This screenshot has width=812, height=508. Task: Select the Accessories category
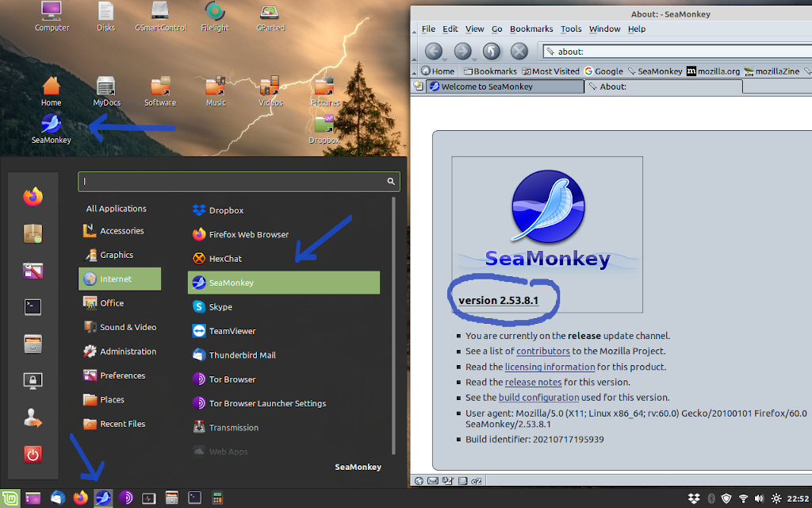point(120,231)
